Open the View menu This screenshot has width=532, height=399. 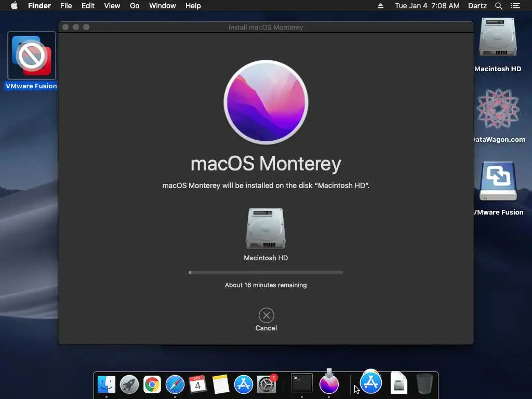point(112,6)
